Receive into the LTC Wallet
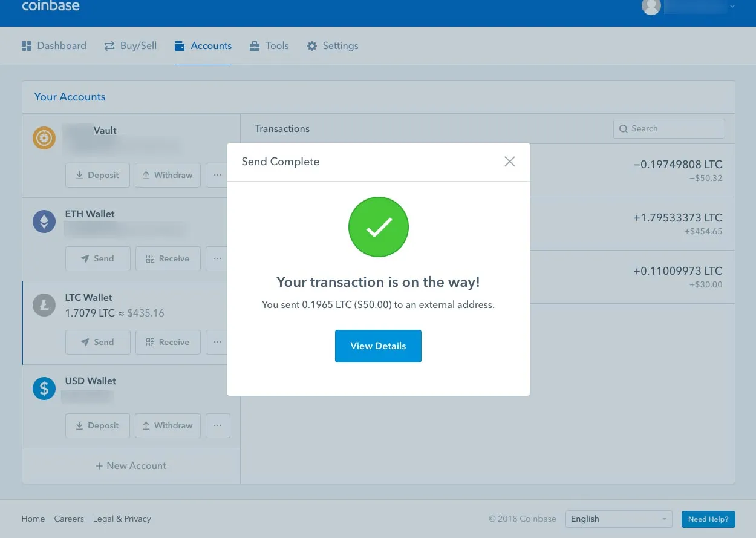The height and width of the screenshot is (538, 756). click(168, 342)
